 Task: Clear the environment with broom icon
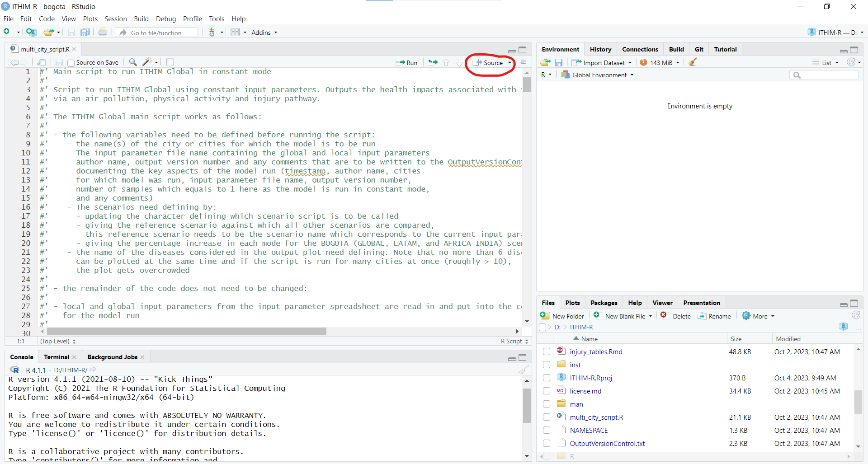click(x=693, y=62)
